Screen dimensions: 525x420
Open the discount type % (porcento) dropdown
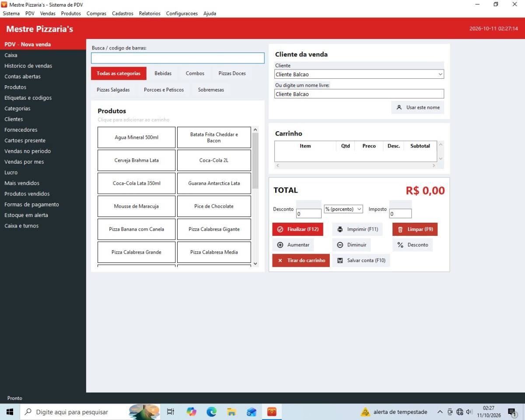(343, 209)
